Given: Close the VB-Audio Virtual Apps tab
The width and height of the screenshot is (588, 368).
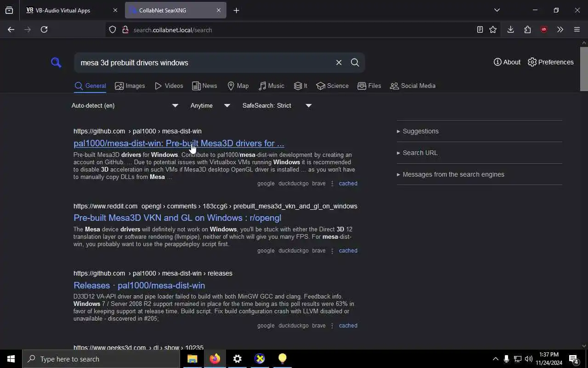Looking at the screenshot, I should coord(115,10).
